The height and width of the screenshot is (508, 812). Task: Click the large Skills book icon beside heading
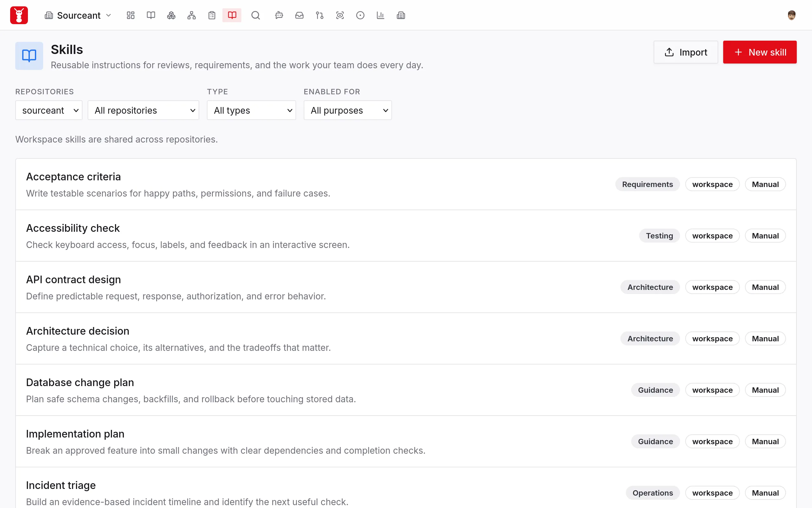click(x=29, y=56)
